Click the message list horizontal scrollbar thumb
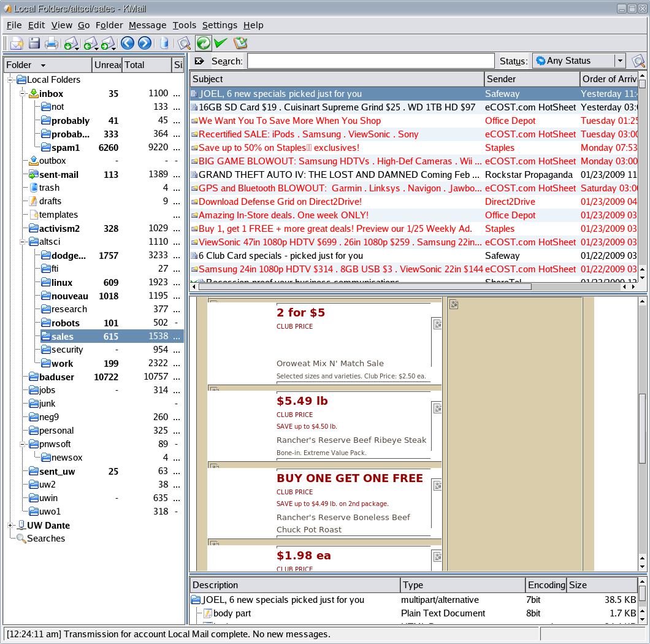Viewport: 650px width, 644px height. pyautogui.click(x=365, y=286)
